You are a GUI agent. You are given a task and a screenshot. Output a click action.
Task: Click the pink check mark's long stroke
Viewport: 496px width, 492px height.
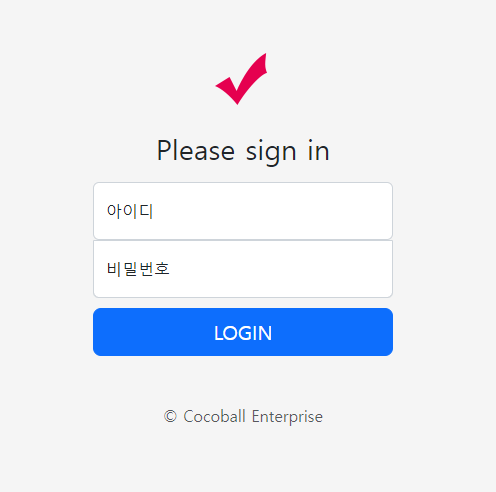point(253,77)
